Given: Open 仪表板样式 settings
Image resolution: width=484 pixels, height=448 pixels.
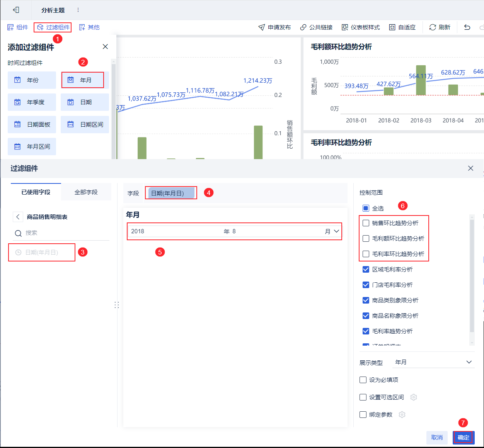Looking at the screenshot, I should pos(361,27).
